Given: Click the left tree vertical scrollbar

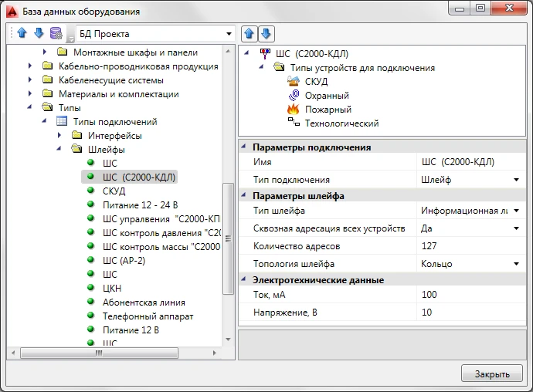Looking at the screenshot, I should tap(228, 239).
